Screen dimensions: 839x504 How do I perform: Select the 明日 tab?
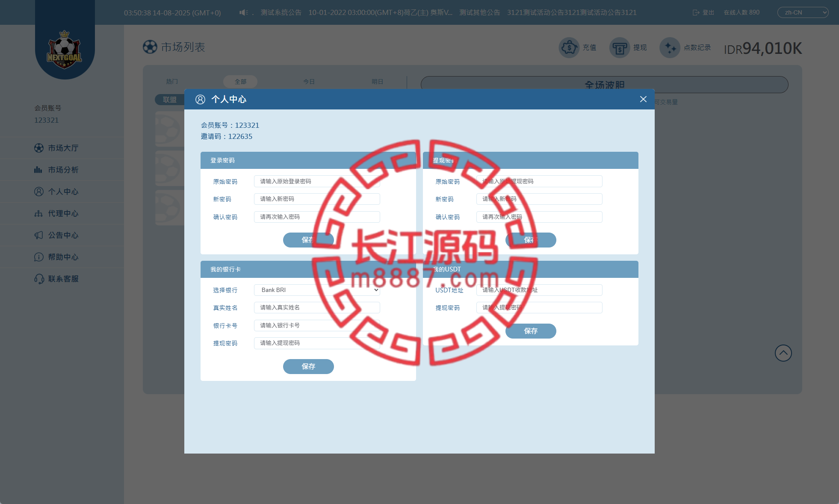(377, 82)
